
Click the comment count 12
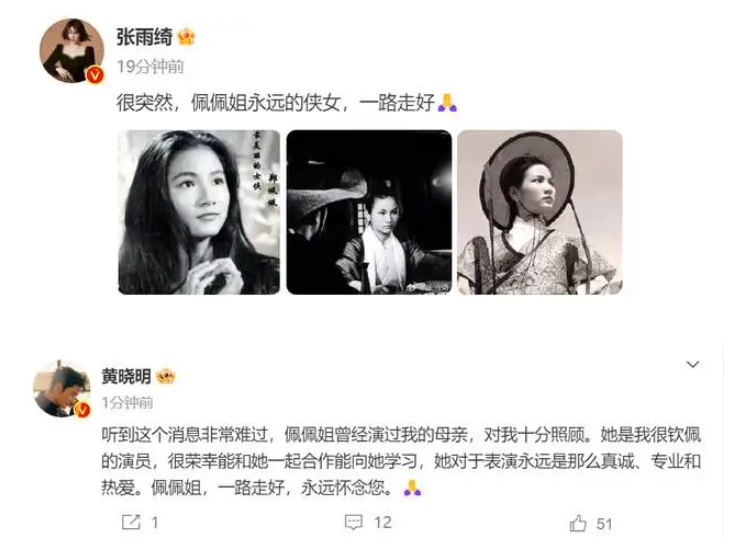(383, 522)
